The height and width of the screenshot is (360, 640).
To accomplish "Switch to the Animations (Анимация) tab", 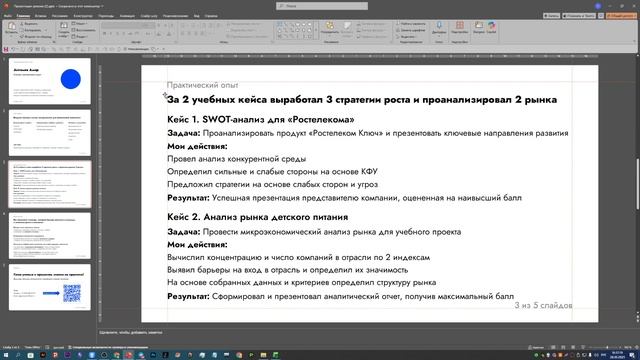I will (x=127, y=16).
